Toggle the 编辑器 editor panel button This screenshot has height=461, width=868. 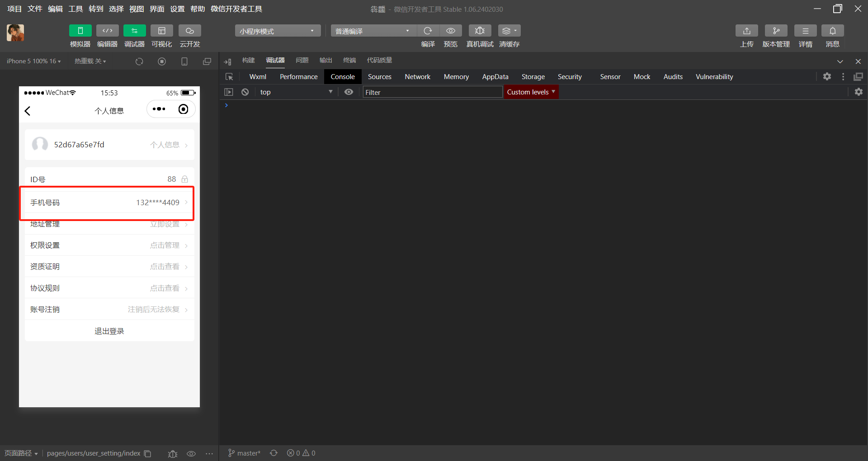[108, 31]
